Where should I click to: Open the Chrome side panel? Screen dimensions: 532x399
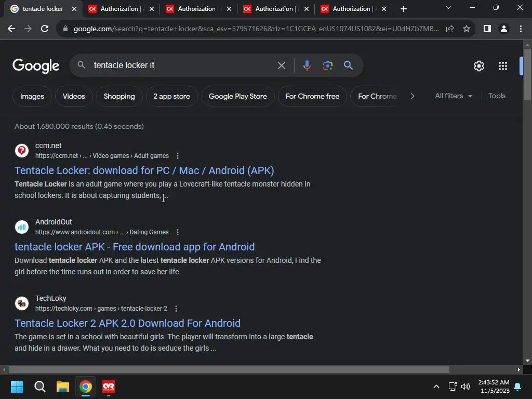tap(487, 29)
